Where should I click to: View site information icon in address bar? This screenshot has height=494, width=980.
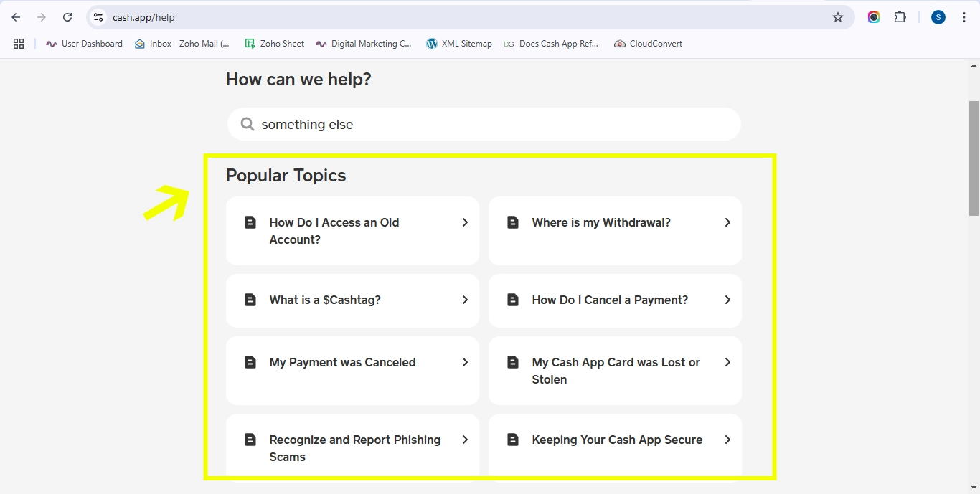point(98,17)
